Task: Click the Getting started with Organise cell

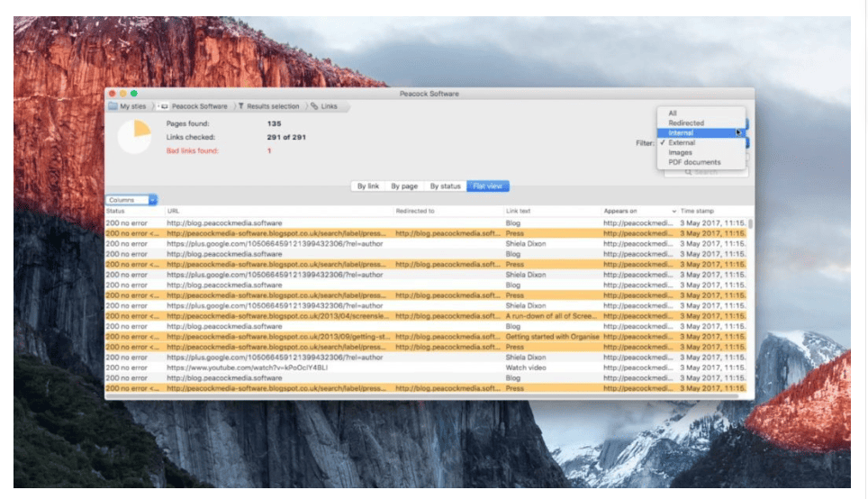Action: point(553,337)
